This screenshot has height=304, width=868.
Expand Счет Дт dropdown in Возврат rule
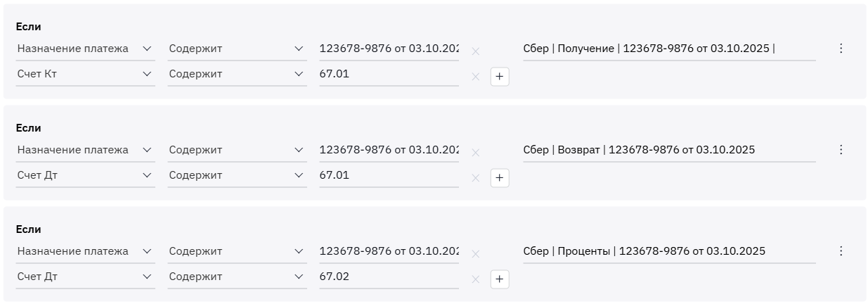coord(85,175)
